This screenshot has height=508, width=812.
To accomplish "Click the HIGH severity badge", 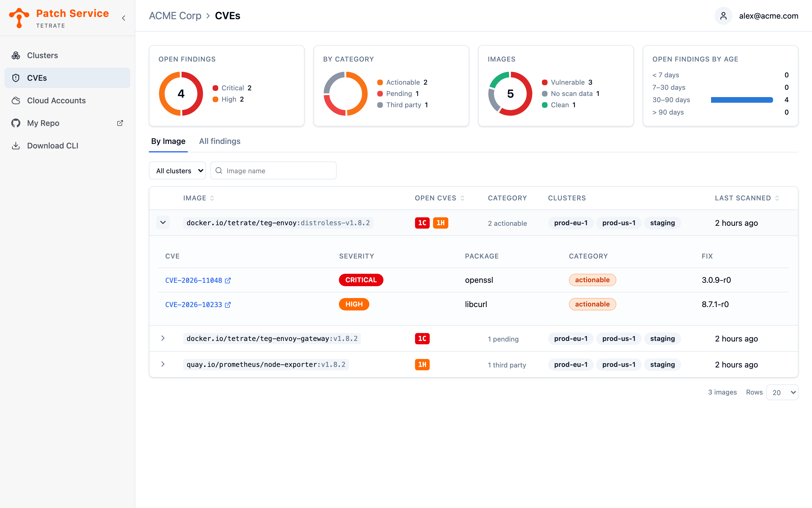I will (354, 304).
